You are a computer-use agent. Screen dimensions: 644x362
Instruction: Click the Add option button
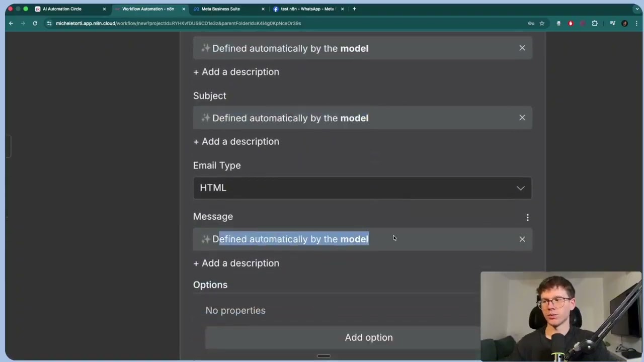tap(368, 337)
